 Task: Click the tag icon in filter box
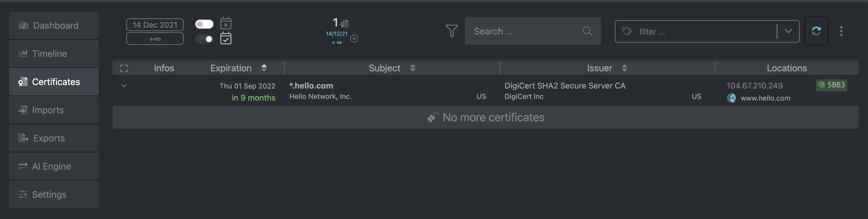[x=627, y=31]
